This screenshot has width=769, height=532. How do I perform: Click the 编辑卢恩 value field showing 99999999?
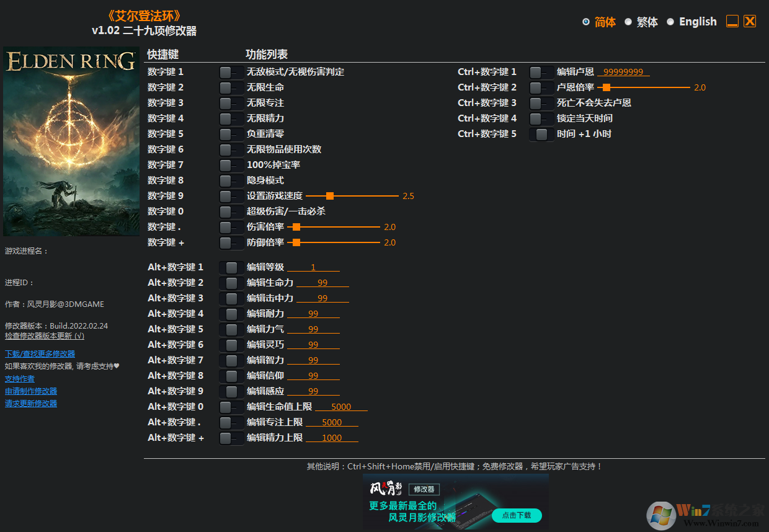(622, 71)
